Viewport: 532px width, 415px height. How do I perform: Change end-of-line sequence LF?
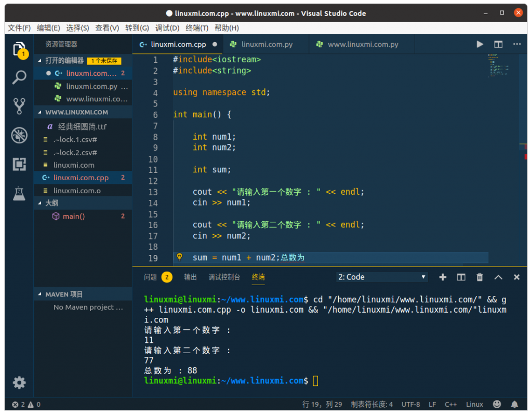click(432, 404)
